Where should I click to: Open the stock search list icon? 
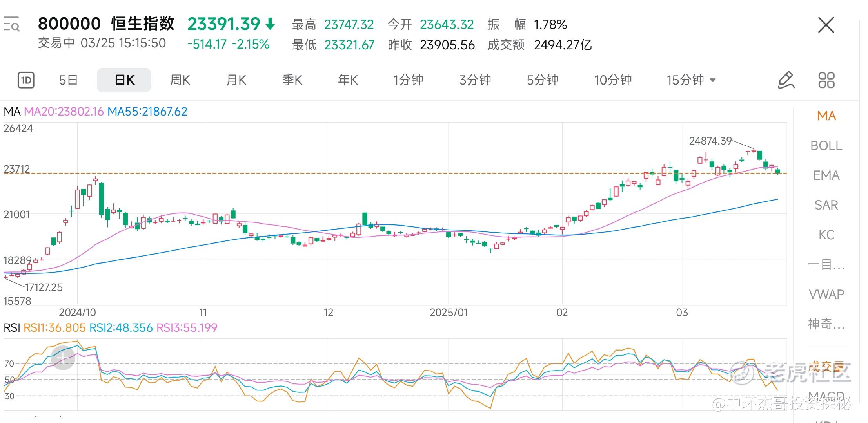11,24
